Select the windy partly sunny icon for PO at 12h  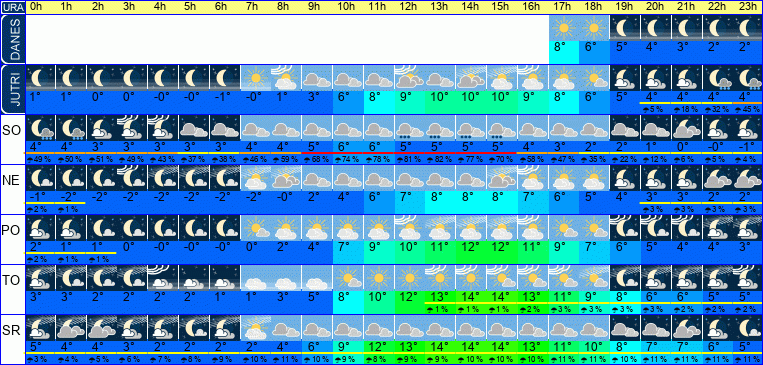pyautogui.click(x=409, y=228)
